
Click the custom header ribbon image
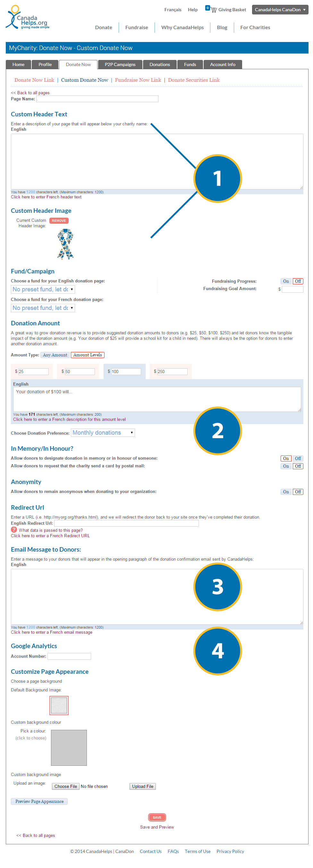point(65,244)
